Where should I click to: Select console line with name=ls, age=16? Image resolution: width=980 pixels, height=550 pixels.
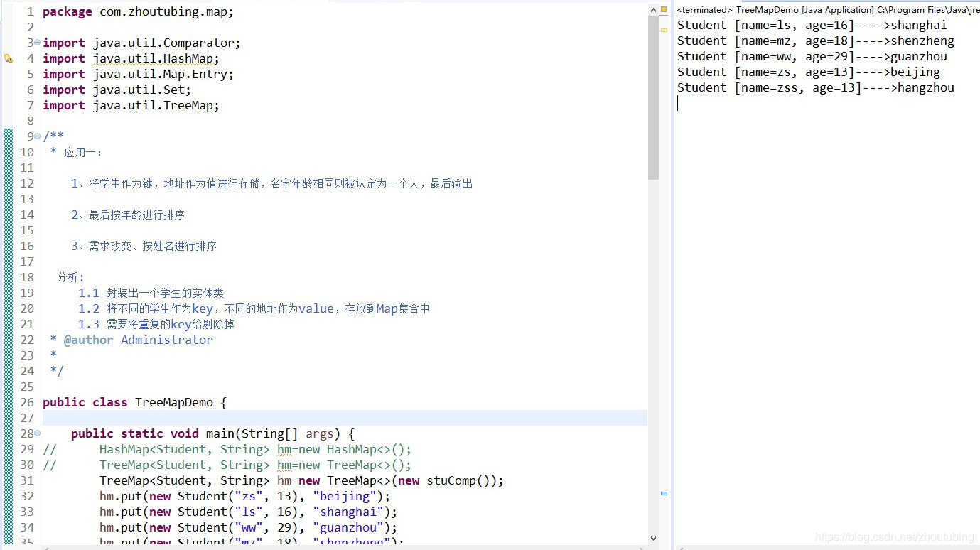point(812,26)
